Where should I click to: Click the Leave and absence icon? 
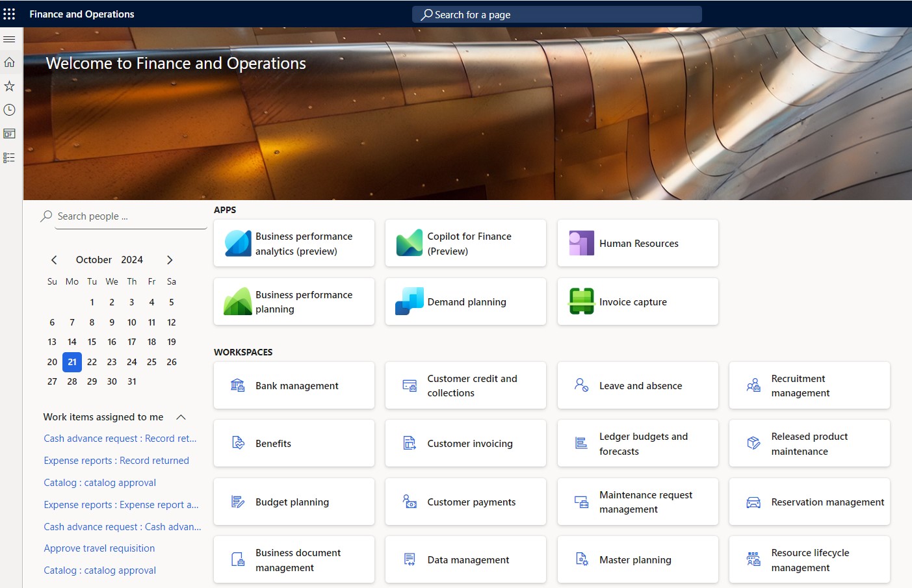tap(582, 385)
